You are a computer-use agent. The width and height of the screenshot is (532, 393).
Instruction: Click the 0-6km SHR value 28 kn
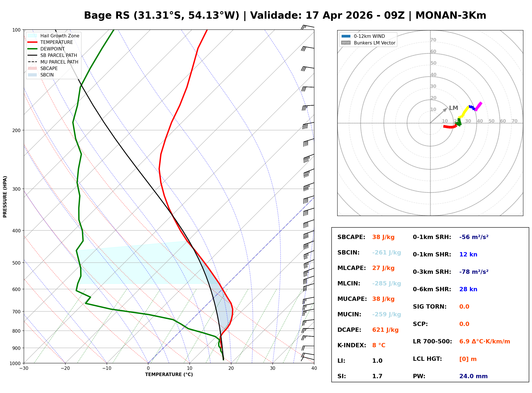468,289
